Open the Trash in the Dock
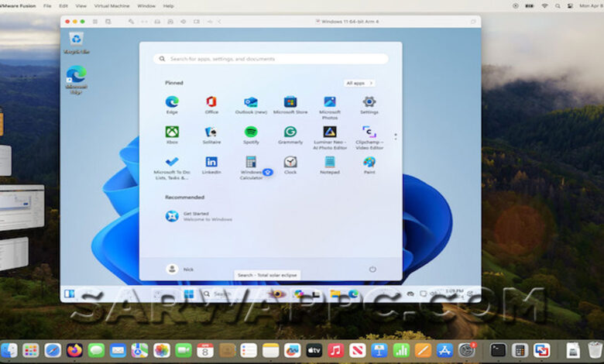 (x=595, y=350)
